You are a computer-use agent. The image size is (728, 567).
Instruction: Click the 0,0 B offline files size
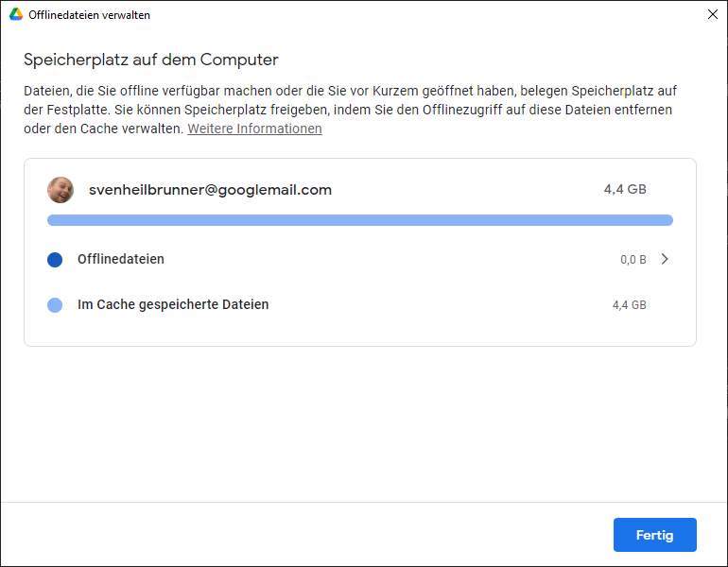pos(633,259)
